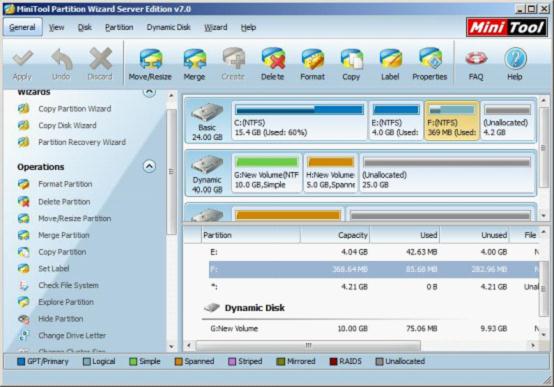Screen dimensions: 554x387
Task: Sort by the Partition column header
Action: (251, 235)
